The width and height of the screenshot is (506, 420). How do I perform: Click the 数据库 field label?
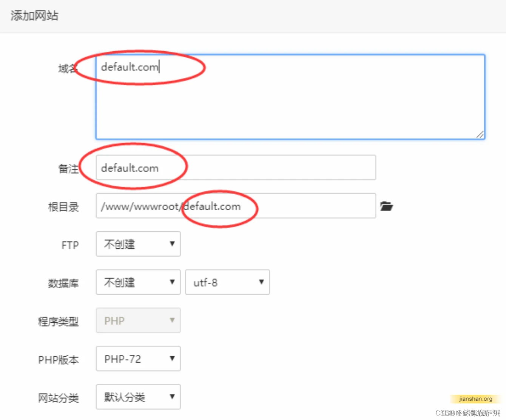click(x=63, y=283)
